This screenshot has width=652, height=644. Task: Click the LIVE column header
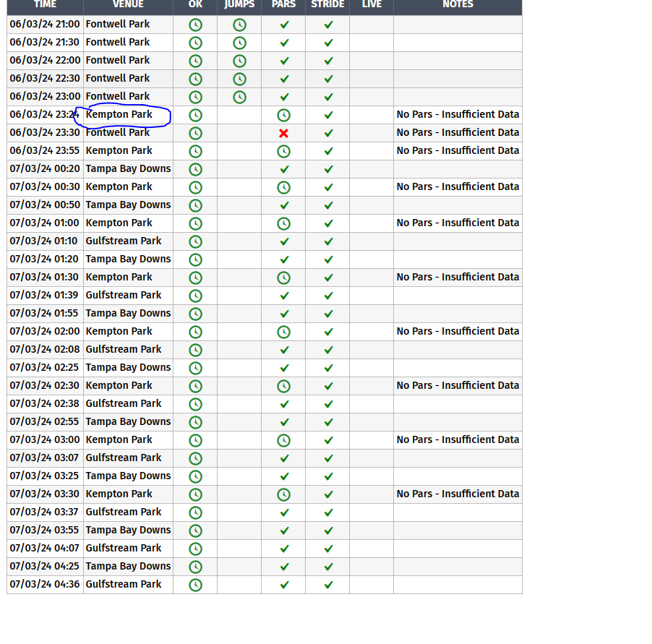click(x=372, y=4)
